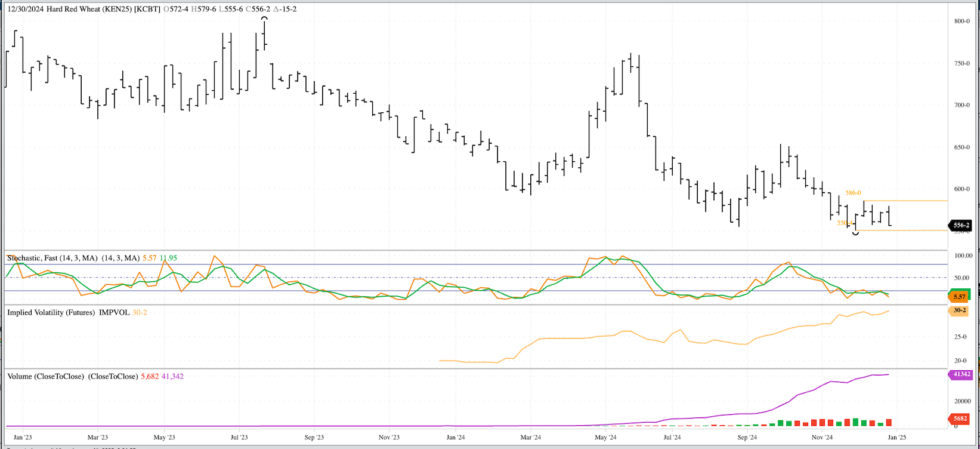
Task: Click the red 5682 volume badge
Action: pyautogui.click(x=960, y=419)
